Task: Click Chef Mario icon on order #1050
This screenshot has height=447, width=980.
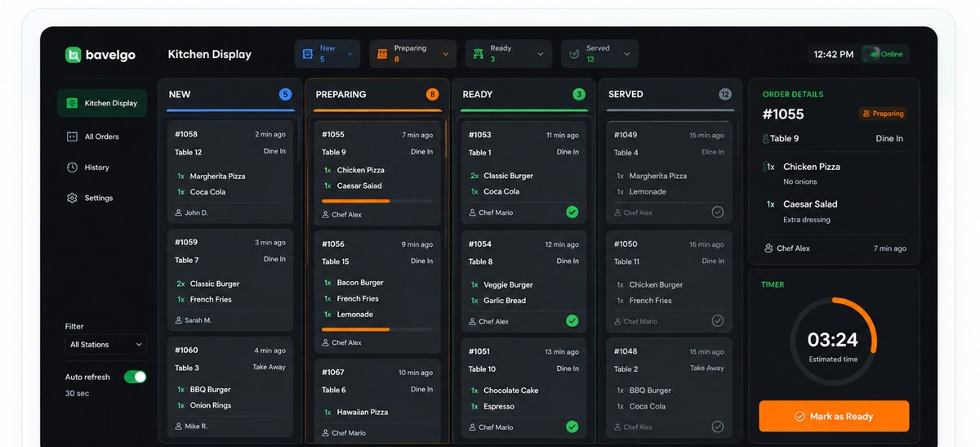Action: coord(617,322)
